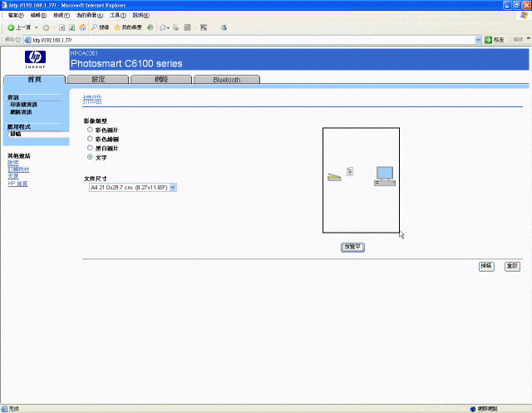Click the Messenger toolbar icon
532x413 pixels.
tap(224, 27)
